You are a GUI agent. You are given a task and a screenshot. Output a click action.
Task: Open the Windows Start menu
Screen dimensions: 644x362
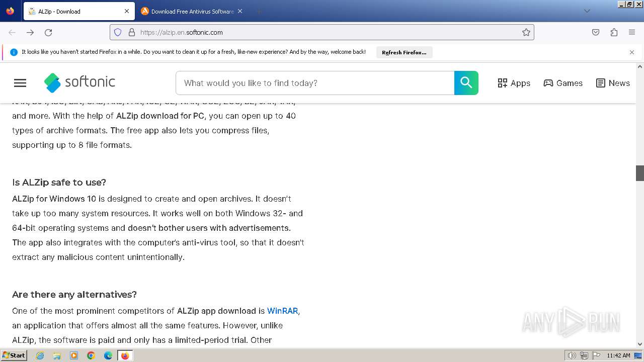(14, 355)
